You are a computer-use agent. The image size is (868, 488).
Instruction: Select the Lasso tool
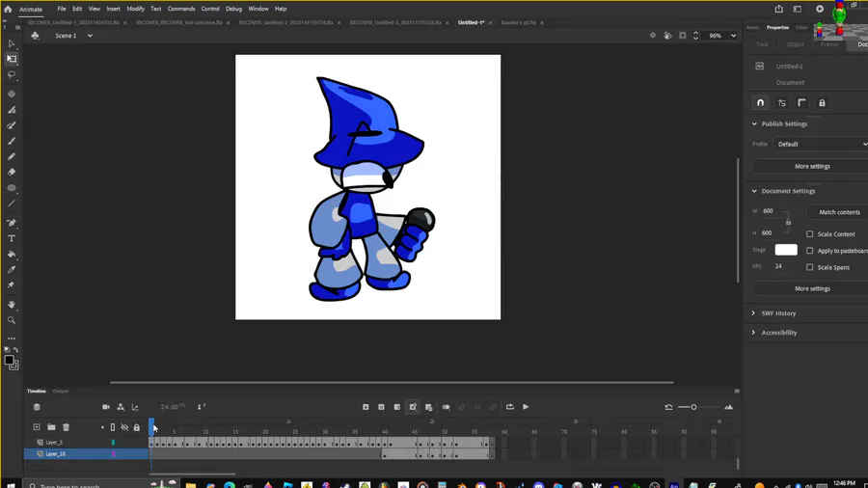11,74
